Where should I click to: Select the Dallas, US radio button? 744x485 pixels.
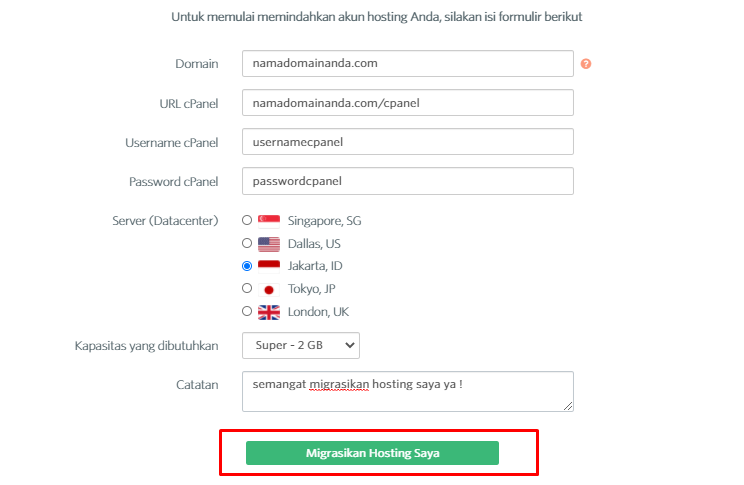point(247,243)
